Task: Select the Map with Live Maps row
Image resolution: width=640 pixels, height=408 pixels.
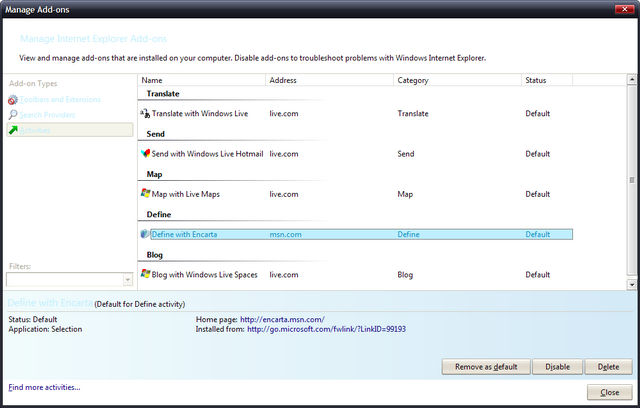Action: pos(356,194)
